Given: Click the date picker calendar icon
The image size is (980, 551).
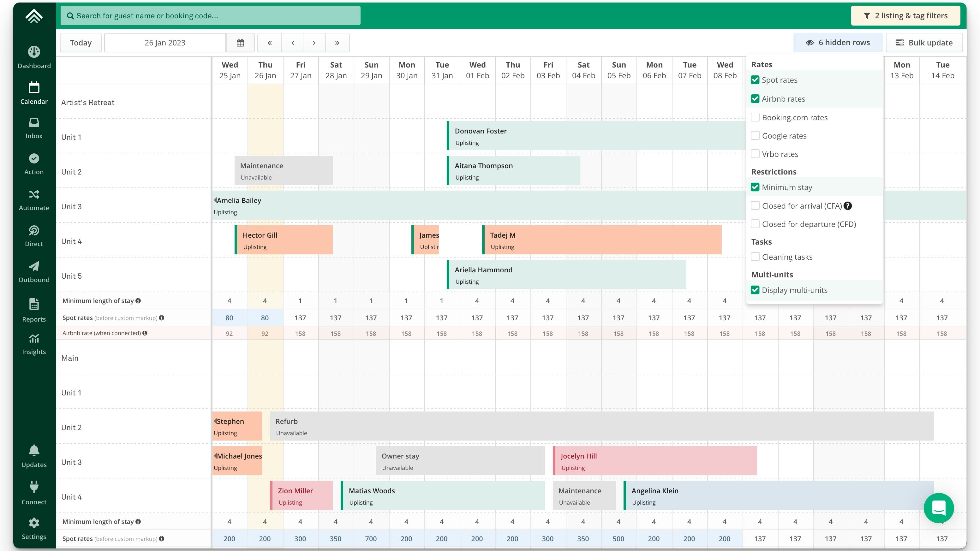Looking at the screenshot, I should [240, 43].
